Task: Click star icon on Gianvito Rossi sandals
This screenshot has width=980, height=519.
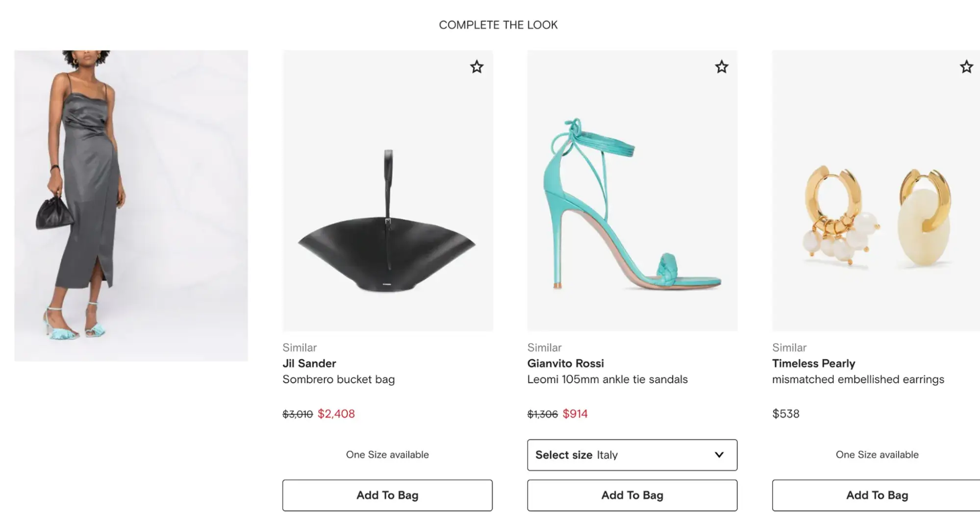Action: (x=721, y=67)
